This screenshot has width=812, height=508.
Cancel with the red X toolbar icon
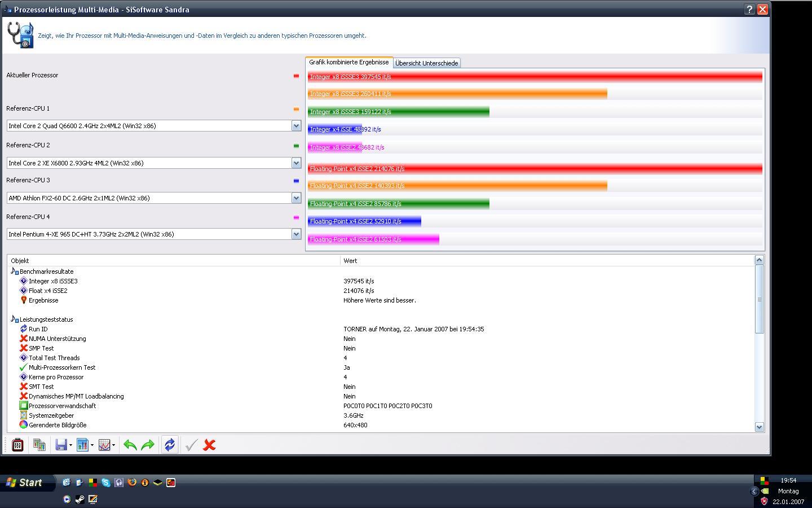[x=209, y=445]
